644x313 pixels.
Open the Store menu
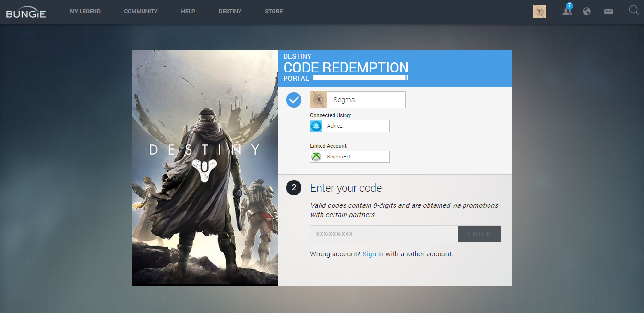[x=274, y=12]
